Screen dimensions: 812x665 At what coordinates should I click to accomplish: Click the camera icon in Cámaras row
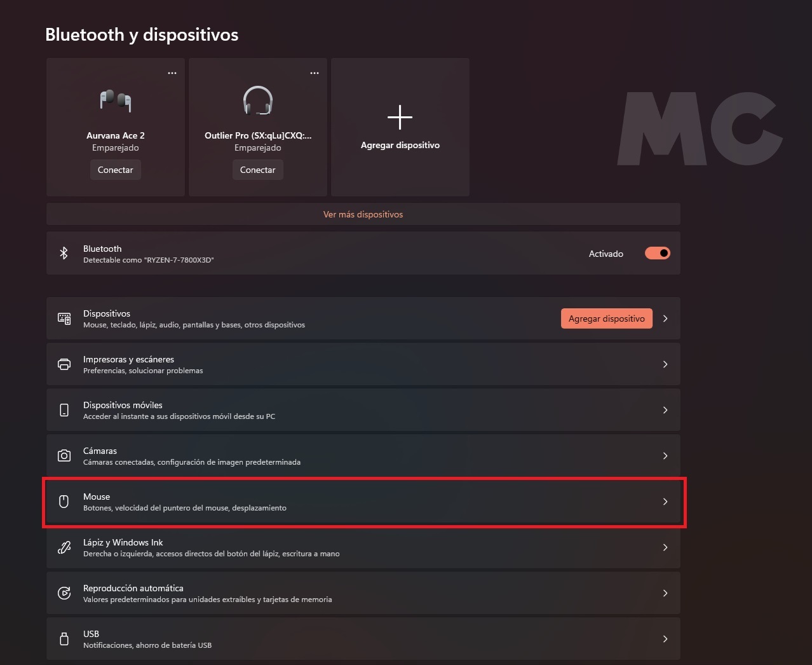click(64, 456)
